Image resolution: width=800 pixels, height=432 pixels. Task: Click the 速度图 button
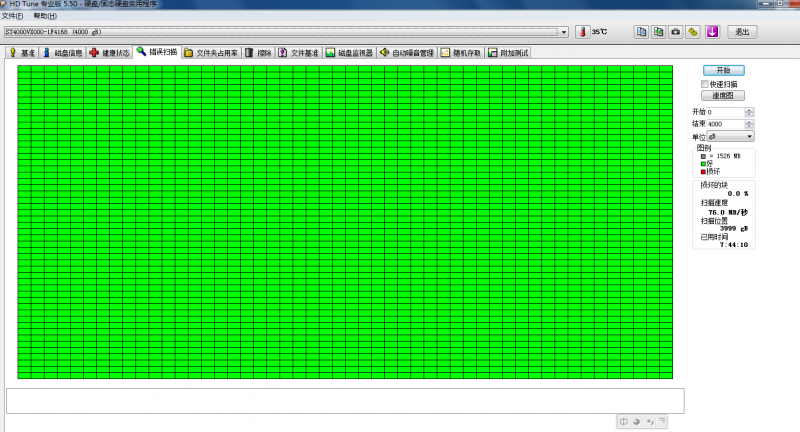click(x=723, y=95)
